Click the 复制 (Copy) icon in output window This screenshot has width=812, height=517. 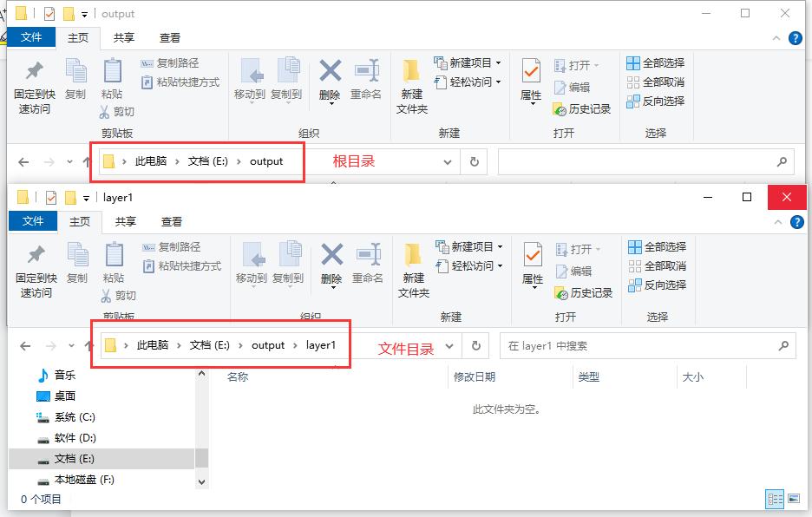tap(78, 82)
